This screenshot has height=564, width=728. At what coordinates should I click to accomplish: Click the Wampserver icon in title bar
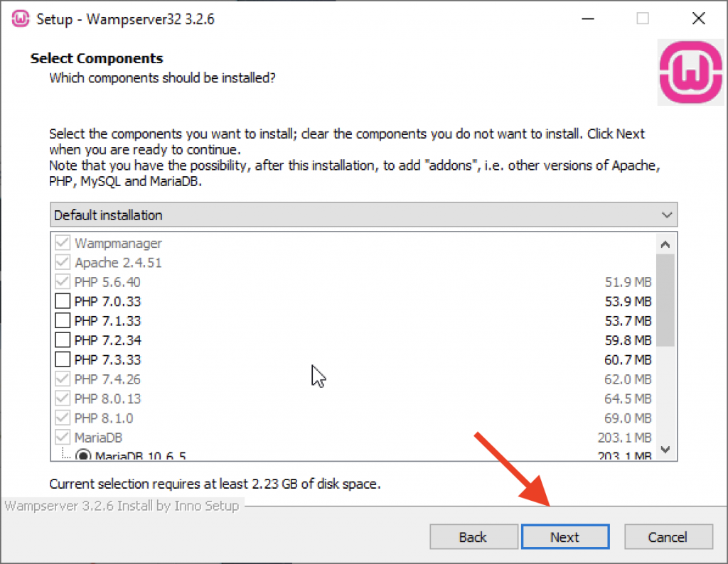[21, 19]
